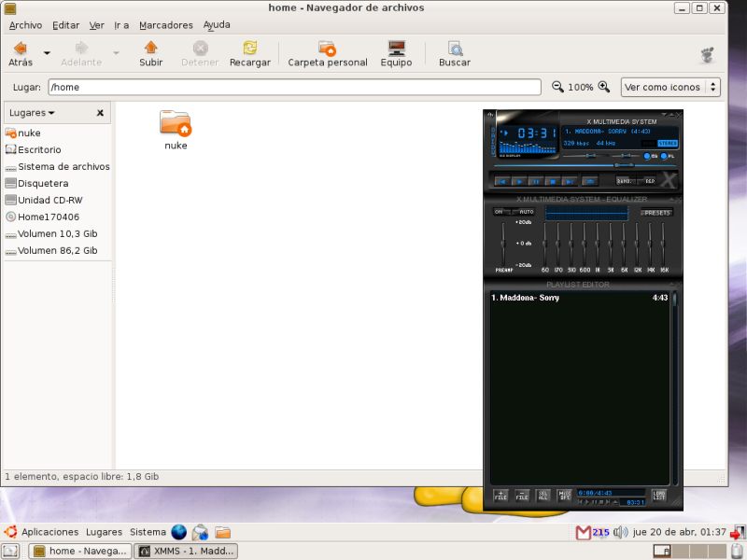Zoom in with the plus magnifier

tap(603, 87)
